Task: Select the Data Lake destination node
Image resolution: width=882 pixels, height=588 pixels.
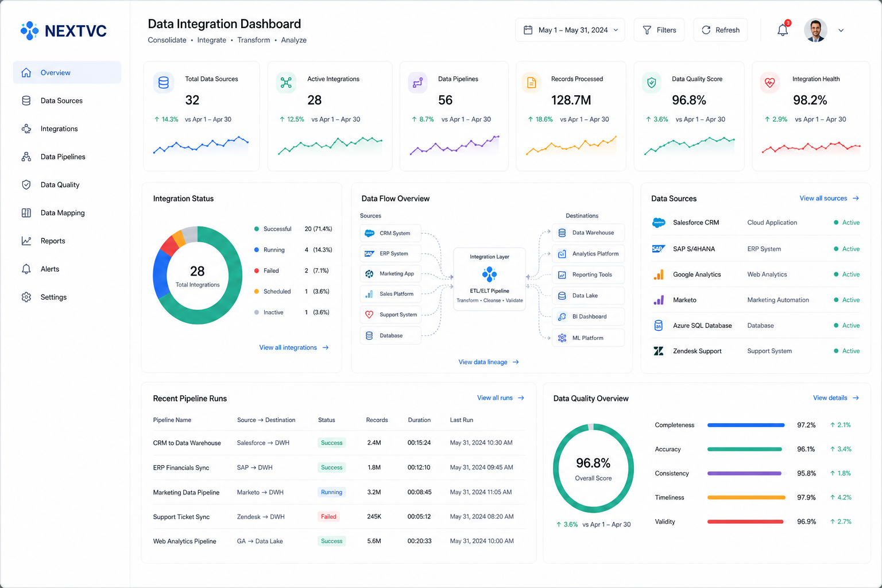Action: (x=588, y=296)
